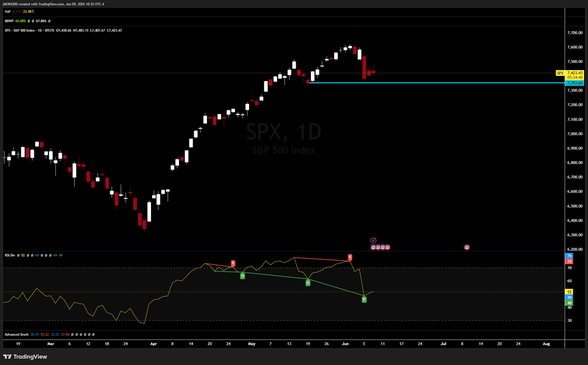Click the green H marker near June 5

click(x=364, y=299)
